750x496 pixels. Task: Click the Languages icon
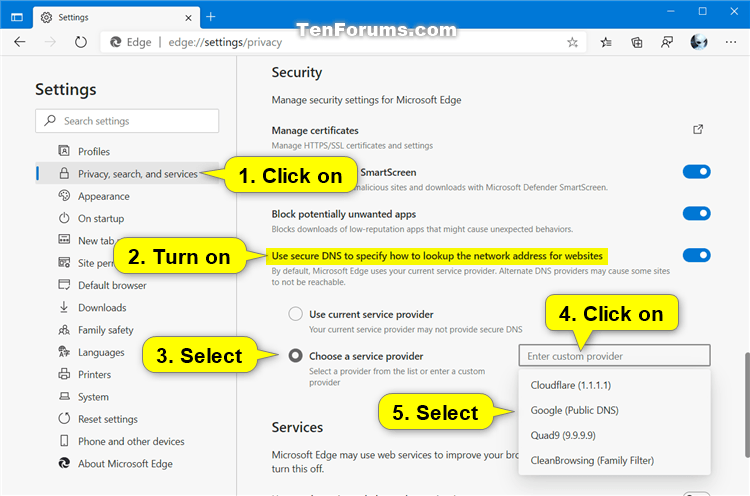coord(64,352)
